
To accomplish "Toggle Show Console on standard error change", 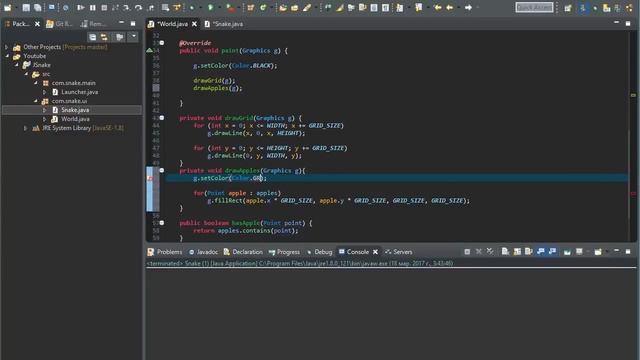I will pyautogui.click(x=552, y=251).
